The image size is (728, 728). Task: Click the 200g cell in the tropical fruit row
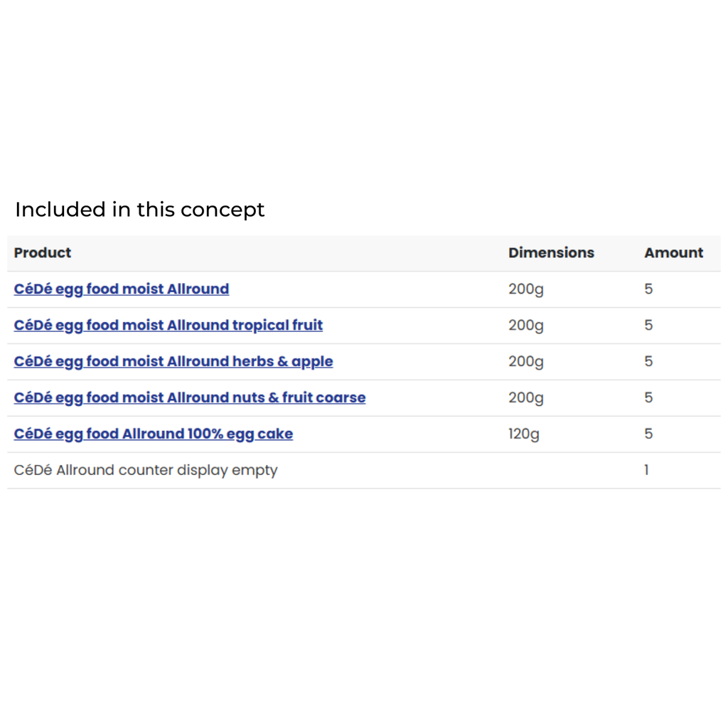click(x=526, y=326)
